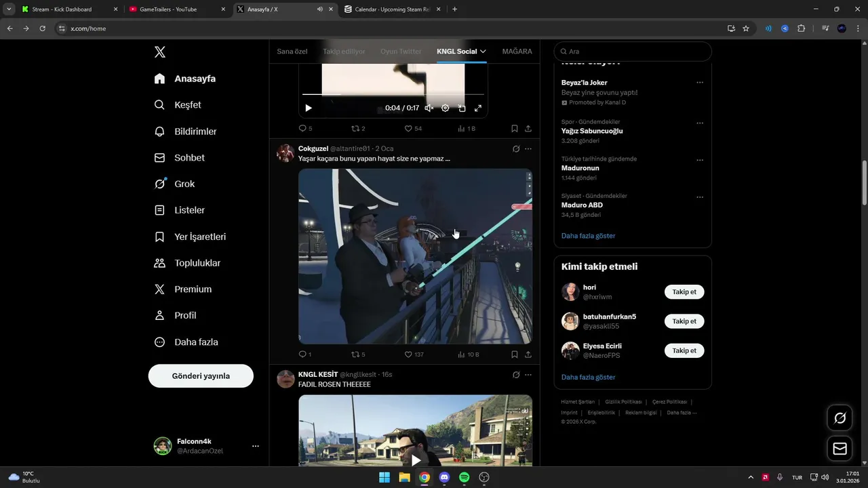
Task: Follow Elyesa Ecirli with Takip et
Action: click(x=684, y=350)
